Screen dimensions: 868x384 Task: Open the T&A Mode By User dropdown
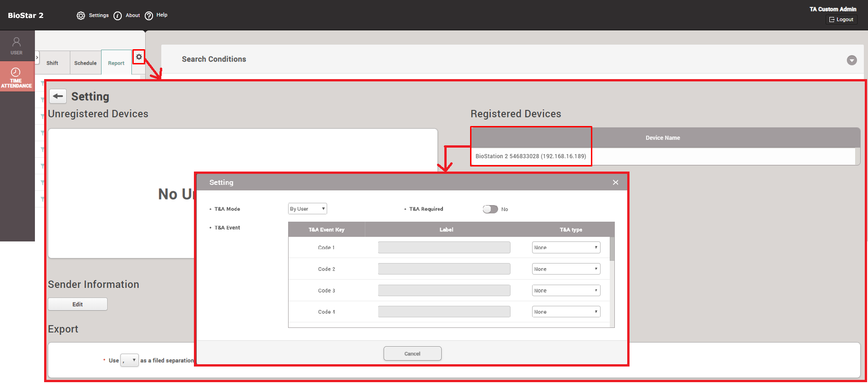(307, 209)
